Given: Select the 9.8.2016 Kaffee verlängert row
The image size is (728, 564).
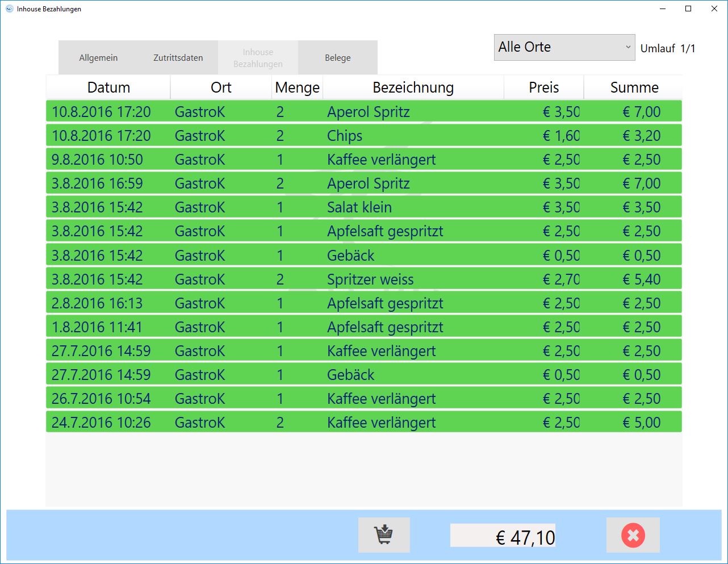Looking at the screenshot, I should coord(363,160).
